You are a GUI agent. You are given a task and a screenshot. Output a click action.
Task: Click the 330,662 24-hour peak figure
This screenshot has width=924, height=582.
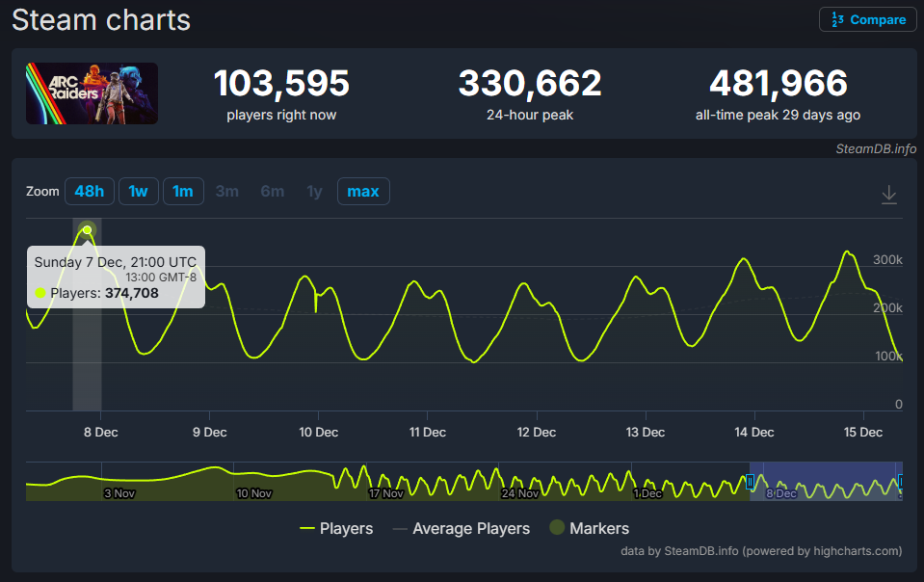(530, 83)
